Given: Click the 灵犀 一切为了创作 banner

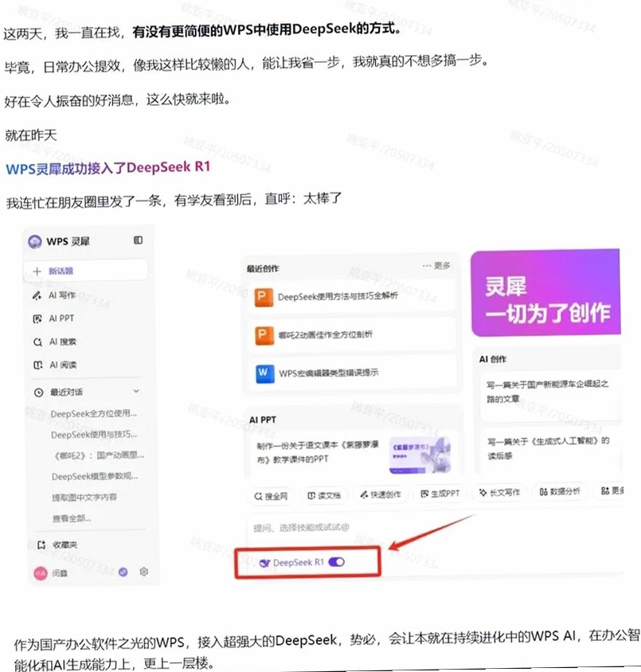Looking at the screenshot, I should 545,293.
